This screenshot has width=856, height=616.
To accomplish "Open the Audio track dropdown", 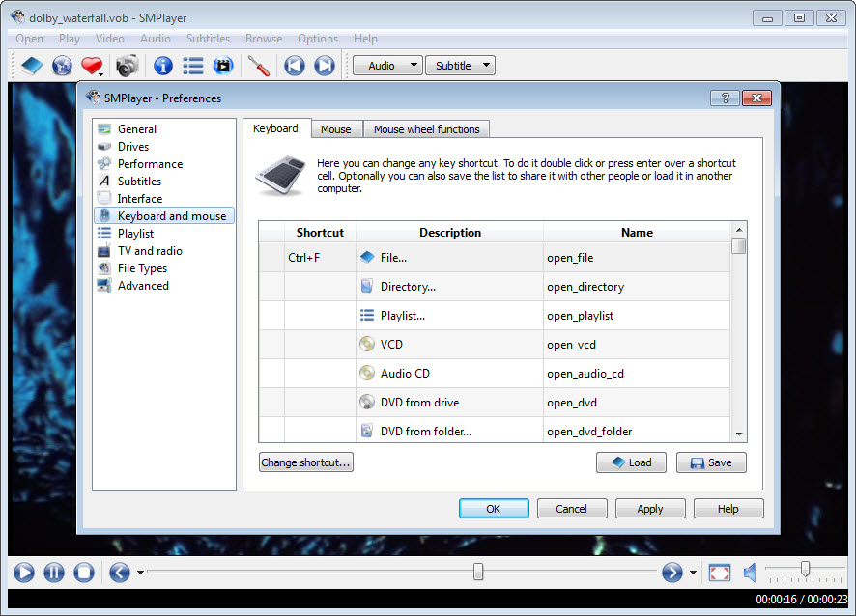I will (387, 66).
